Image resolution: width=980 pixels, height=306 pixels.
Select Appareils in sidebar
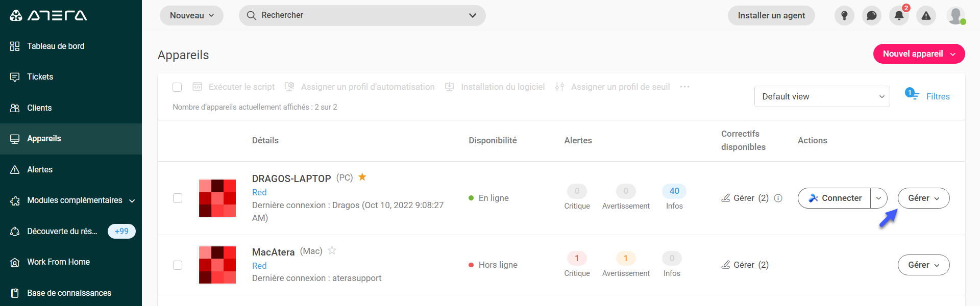pos(71,139)
